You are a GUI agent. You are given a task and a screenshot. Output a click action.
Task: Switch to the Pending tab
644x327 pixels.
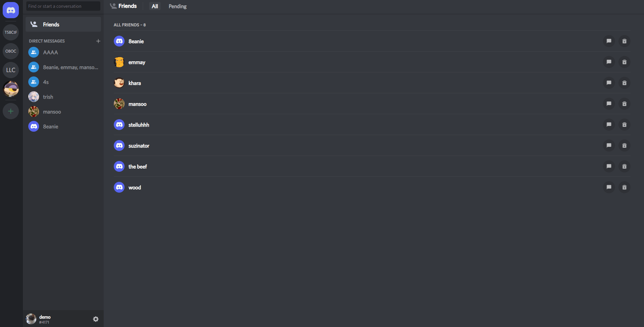[177, 6]
